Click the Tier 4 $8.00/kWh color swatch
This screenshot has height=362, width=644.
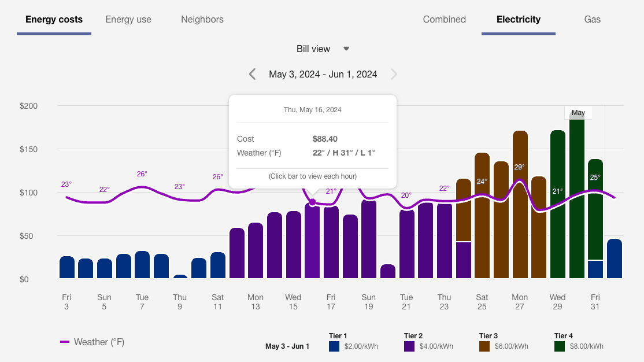[560, 346]
